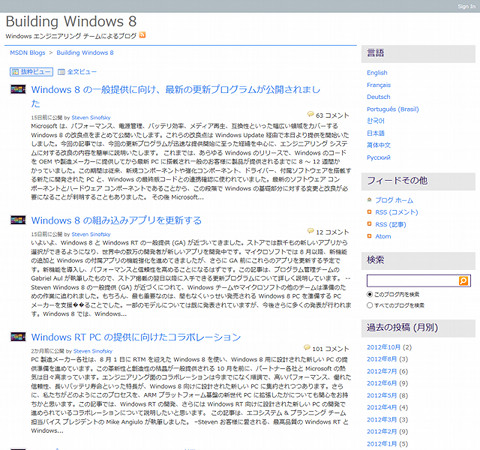Open the Building Windows 8 breadcrumb link
This screenshot has height=450, width=480.
coord(85,53)
